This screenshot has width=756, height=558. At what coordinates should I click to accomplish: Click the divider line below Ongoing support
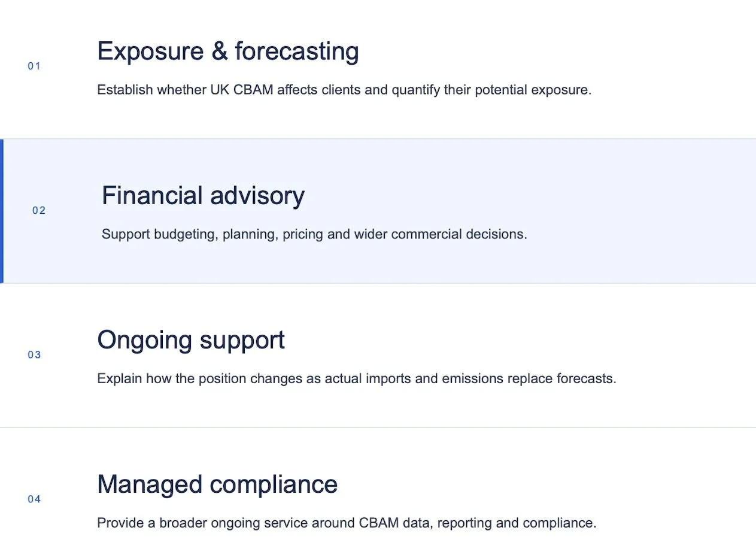[378, 427]
